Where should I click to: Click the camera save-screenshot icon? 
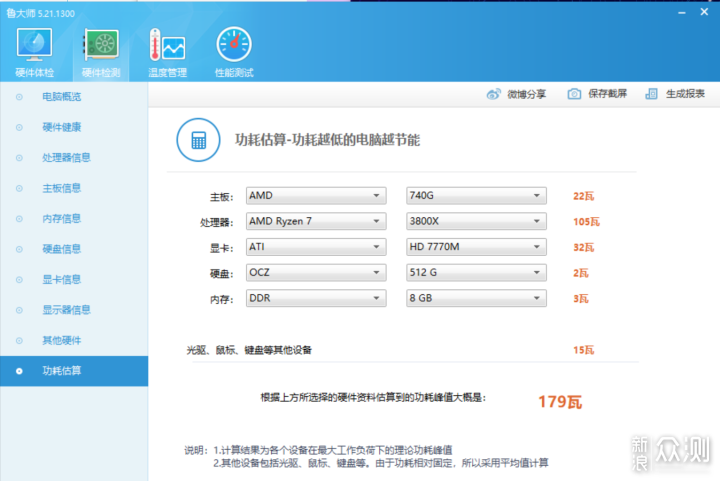coord(574,94)
